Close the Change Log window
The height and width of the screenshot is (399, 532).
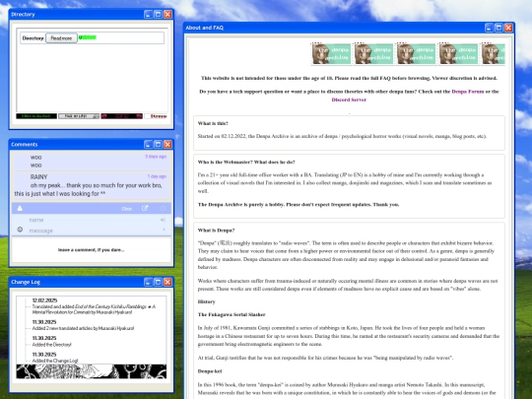pyautogui.click(x=167, y=282)
